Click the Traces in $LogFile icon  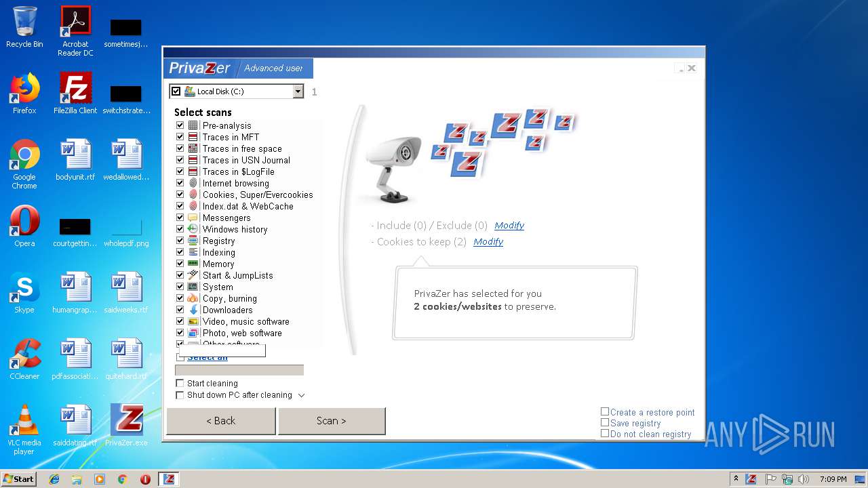[193, 171]
